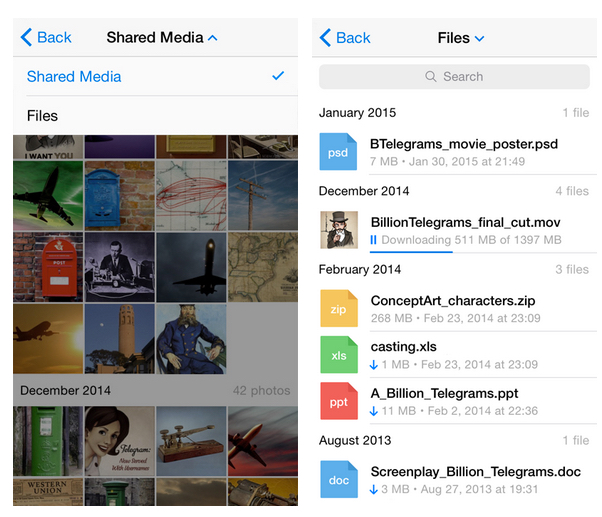Open the xls file icon
This screenshot has width=602, height=517.
pyautogui.click(x=339, y=355)
